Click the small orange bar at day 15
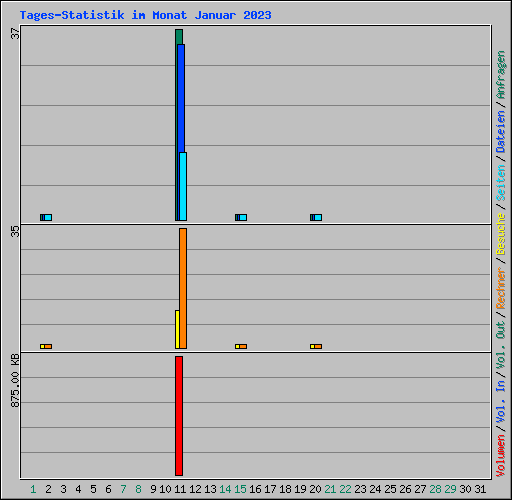The width and height of the screenshot is (512, 500). tap(243, 346)
